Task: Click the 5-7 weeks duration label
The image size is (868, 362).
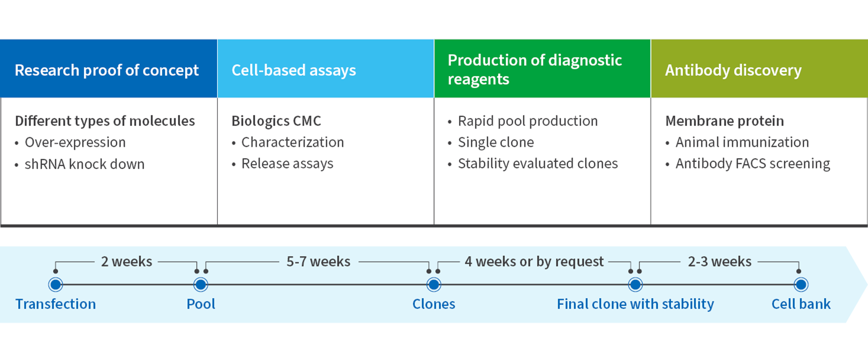Action: point(318,261)
